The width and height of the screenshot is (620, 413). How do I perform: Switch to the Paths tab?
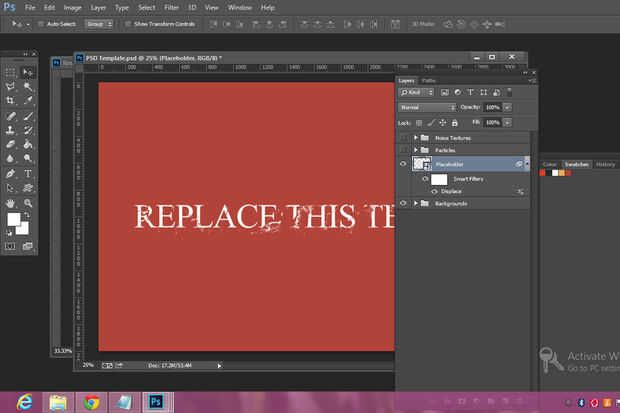point(428,80)
